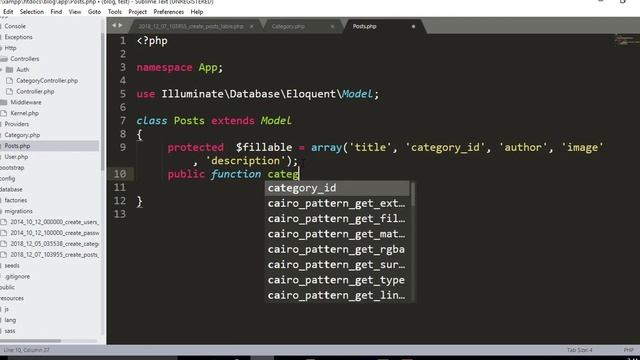The width and height of the screenshot is (640, 360).
Task: Open the Tools menu
Action: [x=115, y=12]
